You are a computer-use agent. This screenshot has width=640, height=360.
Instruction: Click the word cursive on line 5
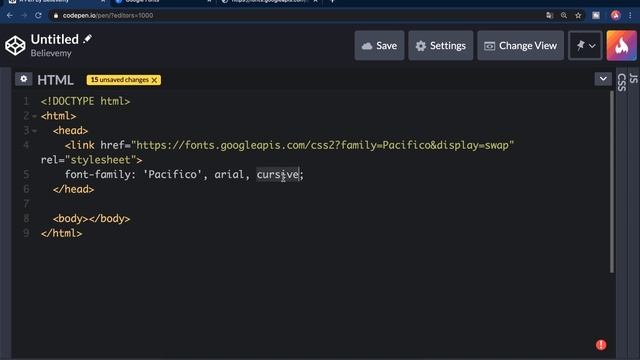point(278,174)
